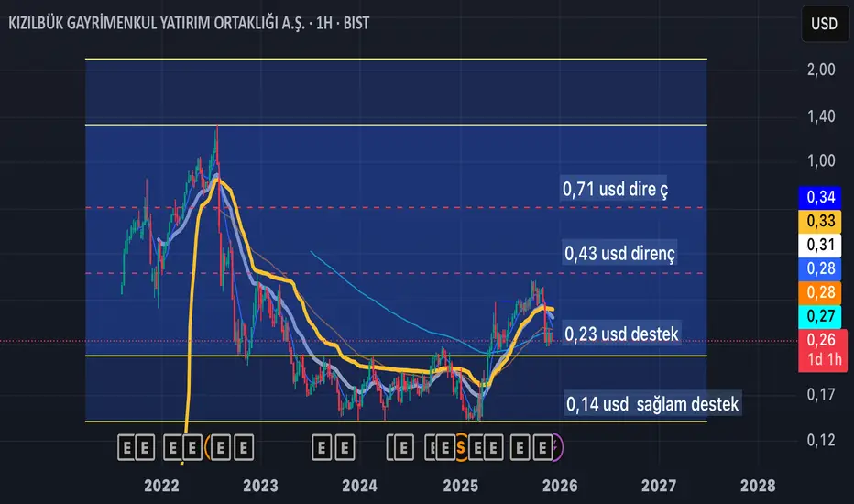
Task: Click the 2027 time axis label
Action: tap(659, 486)
